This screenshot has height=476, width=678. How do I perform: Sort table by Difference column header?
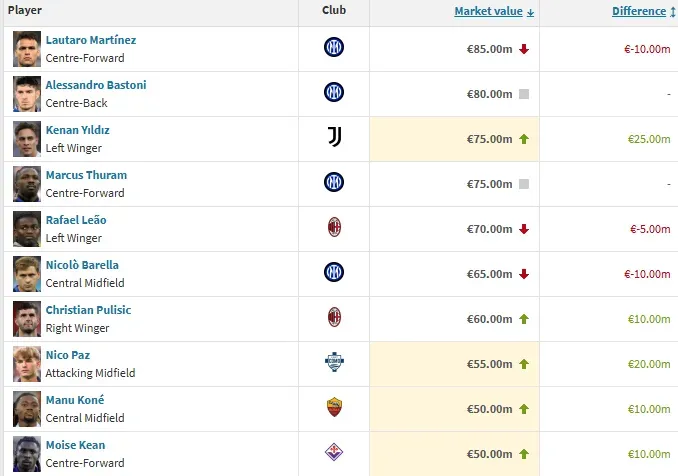[638, 11]
